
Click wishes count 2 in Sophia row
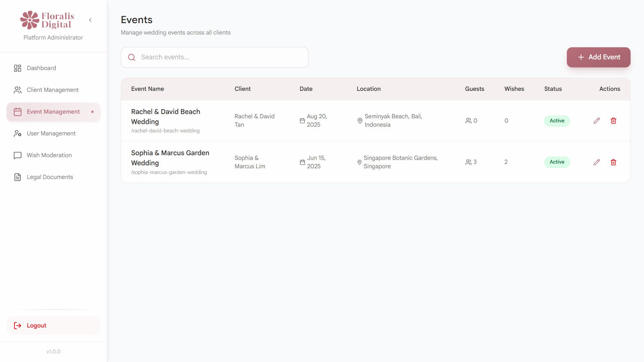tap(506, 162)
